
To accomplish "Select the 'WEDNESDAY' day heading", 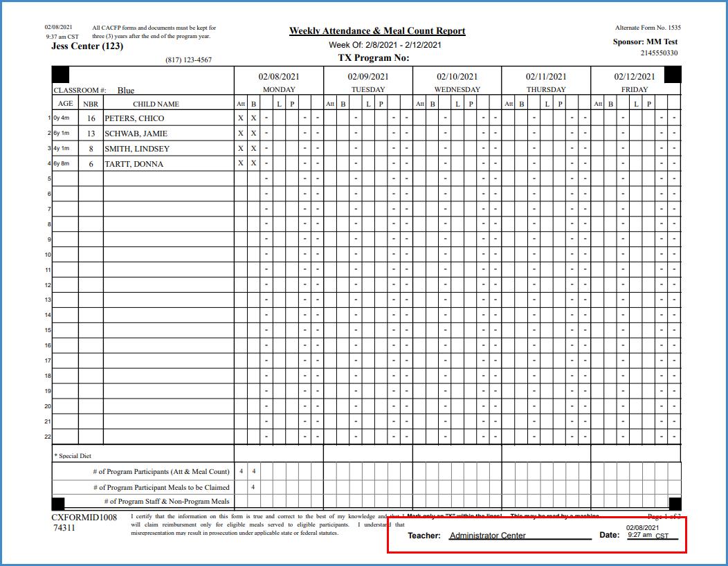I will tap(457, 90).
